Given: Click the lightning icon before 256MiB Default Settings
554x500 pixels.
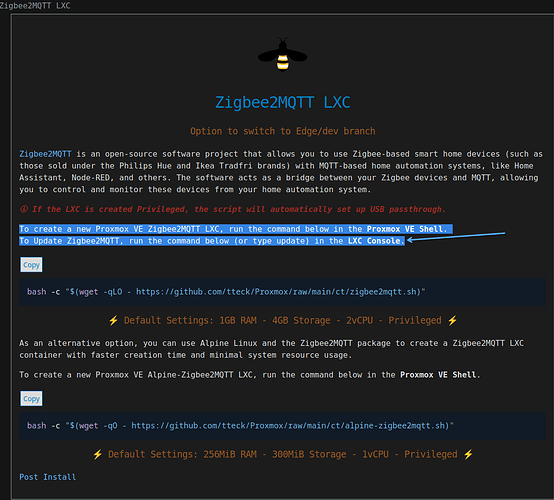Looking at the screenshot, I should pyautogui.click(x=98, y=454).
